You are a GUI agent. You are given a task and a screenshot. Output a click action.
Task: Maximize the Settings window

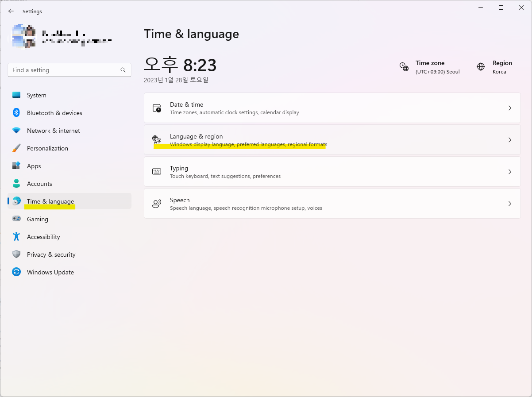click(501, 8)
